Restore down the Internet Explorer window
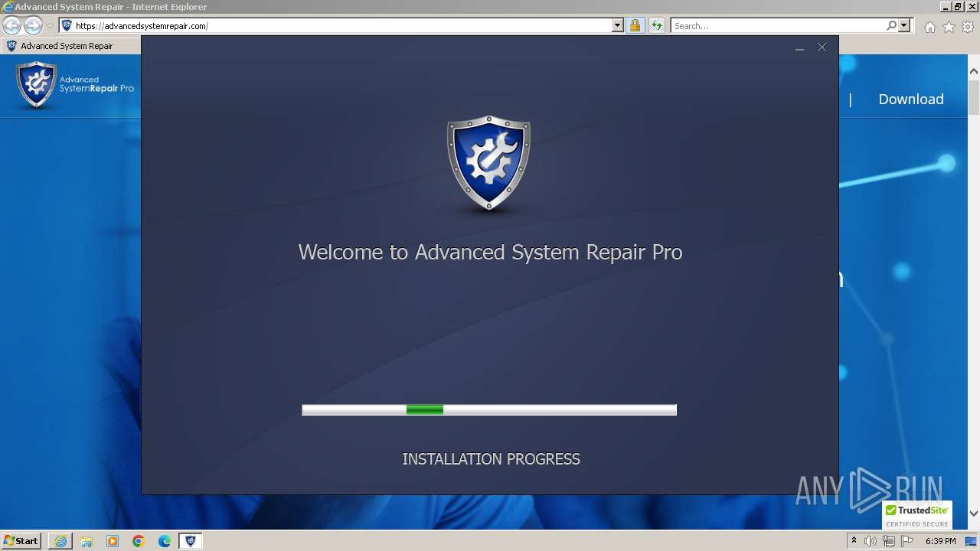980x551 pixels. [959, 6]
